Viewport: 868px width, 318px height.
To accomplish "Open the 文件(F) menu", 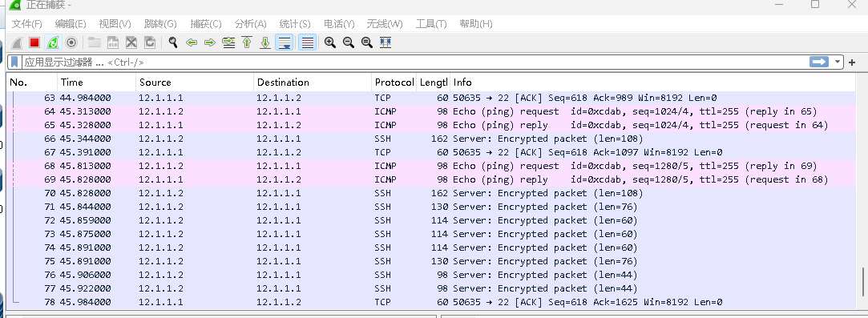I will [27, 24].
